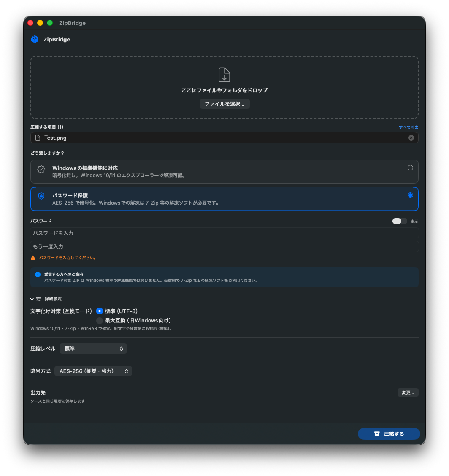449x476 pixels.
Task: Click the 詳細設定 sliders icon
Action: [38, 299]
